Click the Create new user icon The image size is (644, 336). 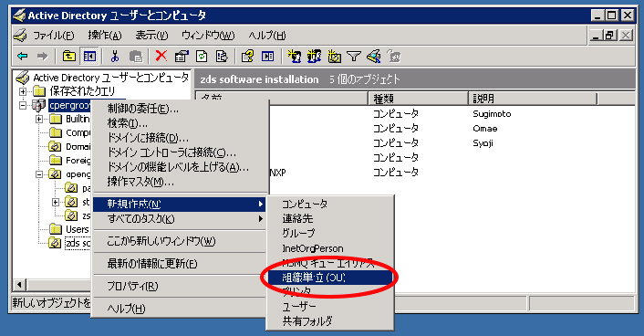(x=294, y=56)
